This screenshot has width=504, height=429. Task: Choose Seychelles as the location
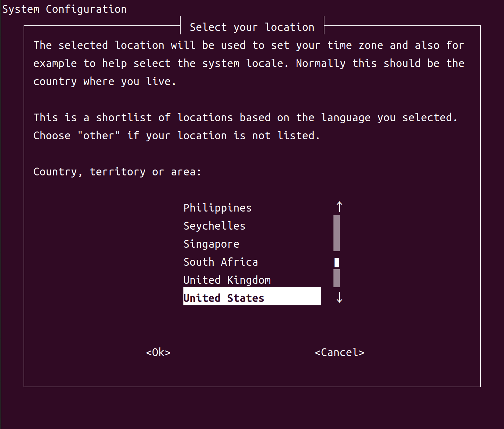click(214, 226)
